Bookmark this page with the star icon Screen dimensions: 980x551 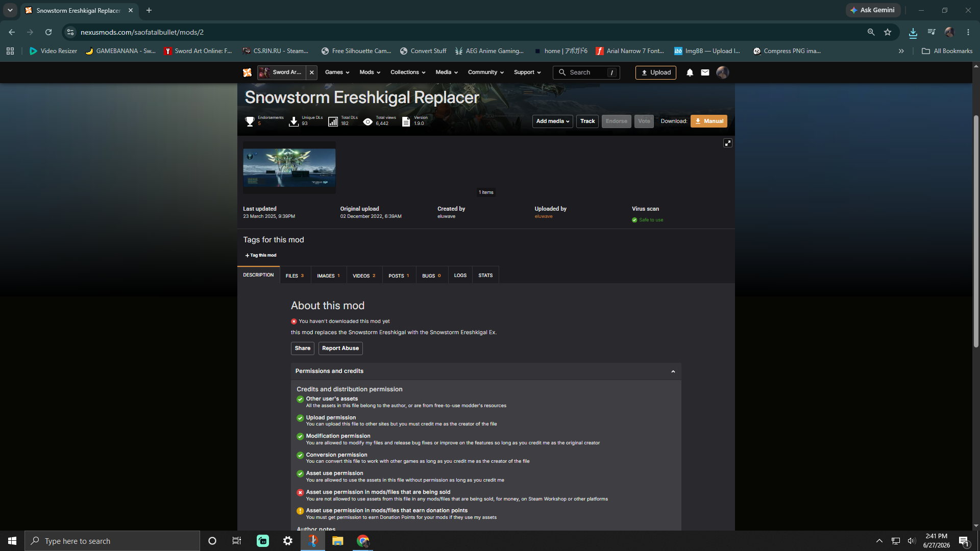click(888, 32)
